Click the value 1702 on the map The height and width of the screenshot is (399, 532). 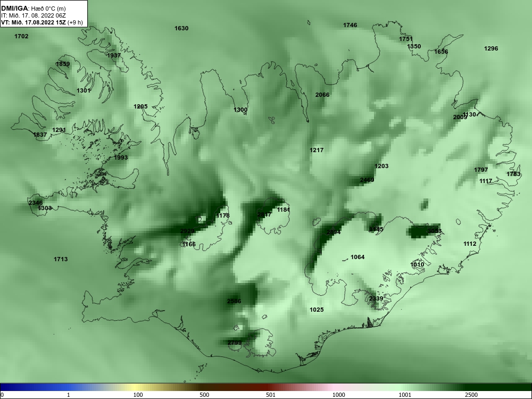(x=21, y=36)
